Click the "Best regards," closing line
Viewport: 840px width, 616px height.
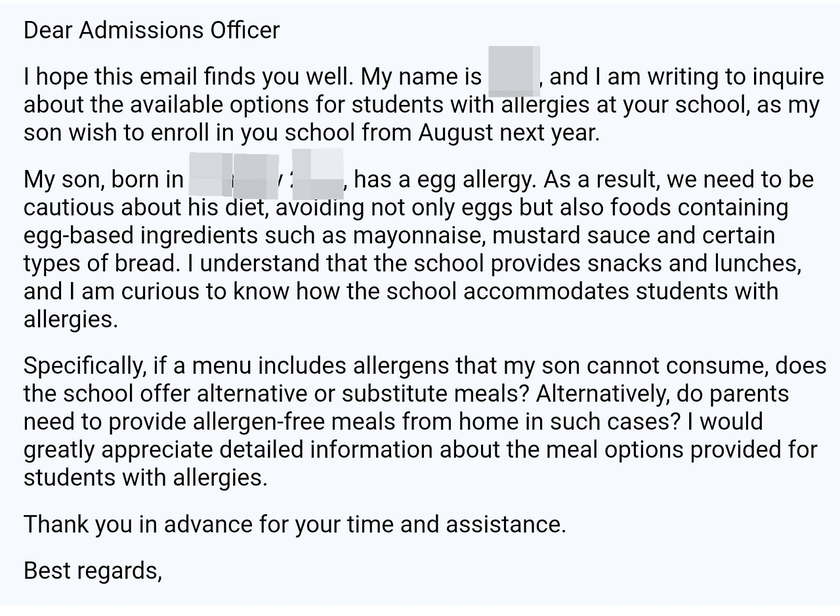pyautogui.click(x=93, y=571)
